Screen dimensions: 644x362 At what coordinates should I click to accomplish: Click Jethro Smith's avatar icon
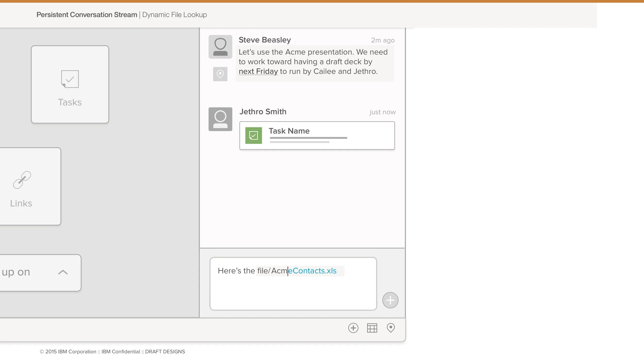[220, 119]
